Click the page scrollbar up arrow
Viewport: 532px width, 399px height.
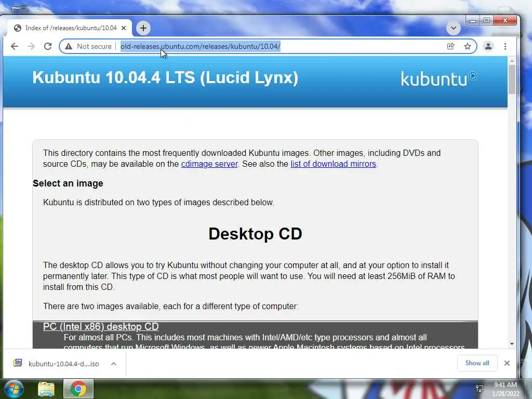(x=512, y=61)
